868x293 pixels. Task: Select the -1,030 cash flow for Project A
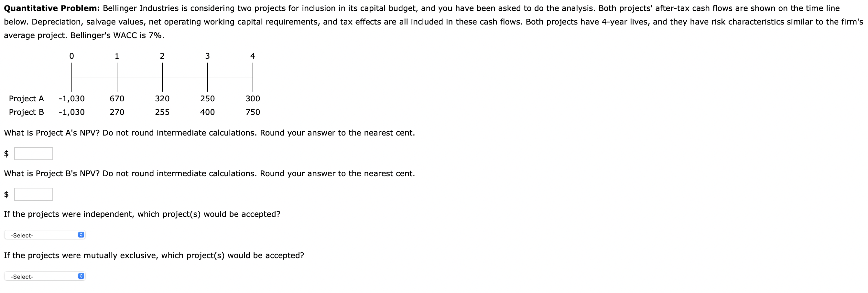click(71, 98)
